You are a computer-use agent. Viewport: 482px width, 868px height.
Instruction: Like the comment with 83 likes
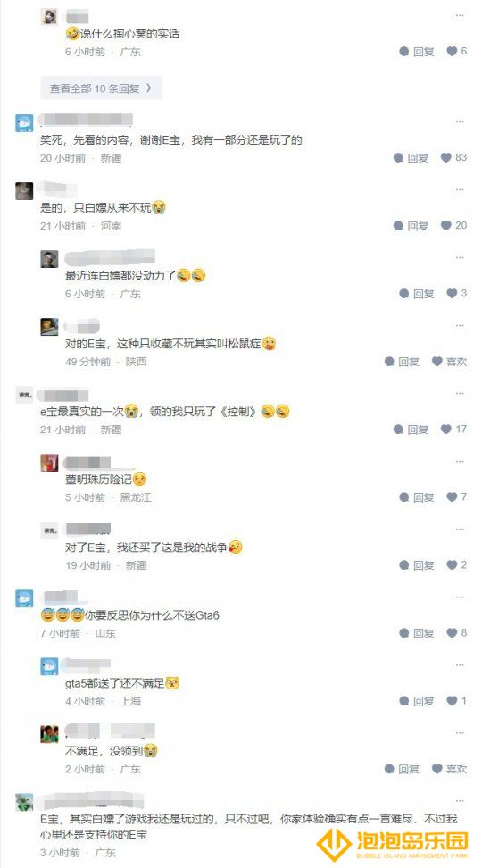coord(453,158)
